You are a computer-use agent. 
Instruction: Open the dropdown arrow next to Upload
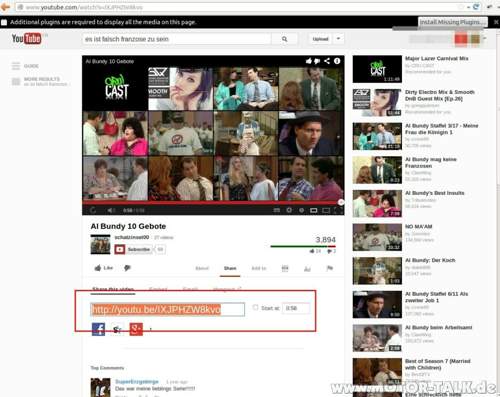(x=338, y=39)
